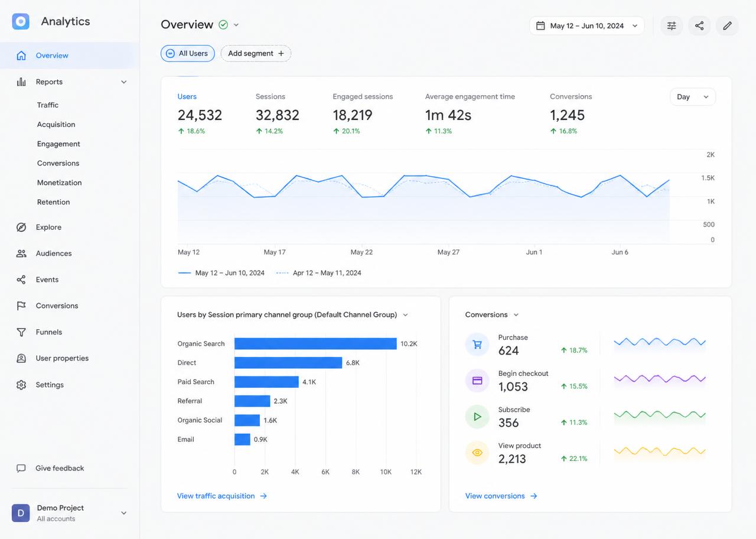The height and width of the screenshot is (539, 756).
Task: Select the Sessions metric tab
Action: tap(278, 114)
